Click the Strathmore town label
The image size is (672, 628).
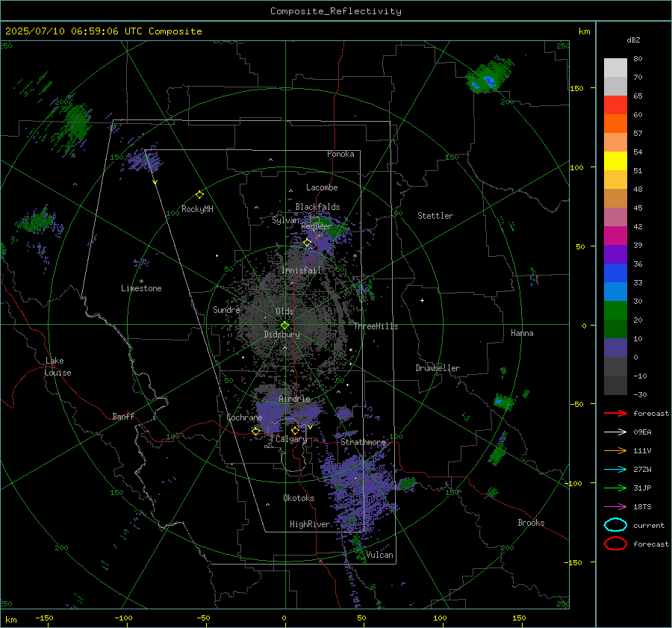click(364, 442)
